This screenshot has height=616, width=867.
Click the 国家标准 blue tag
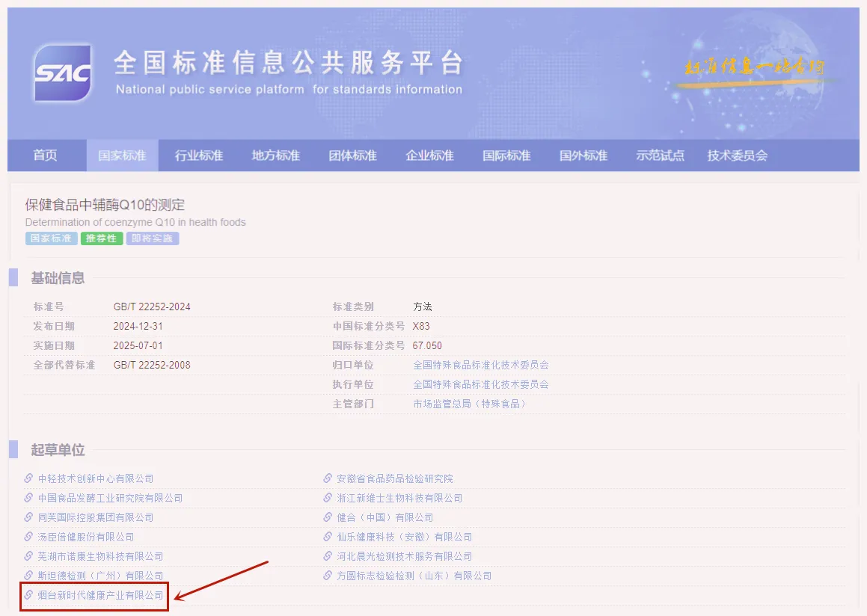[x=51, y=238]
